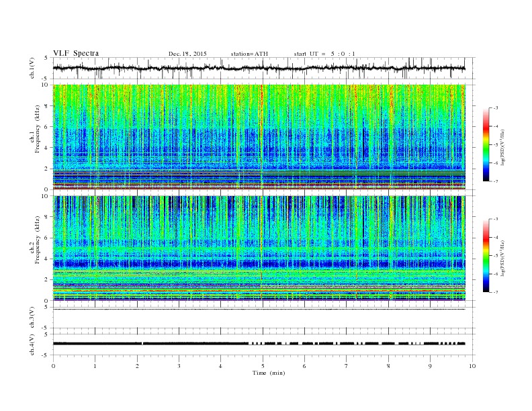Click the "station=ATH" header label
The height and width of the screenshot is (411, 532).
[x=249, y=54]
